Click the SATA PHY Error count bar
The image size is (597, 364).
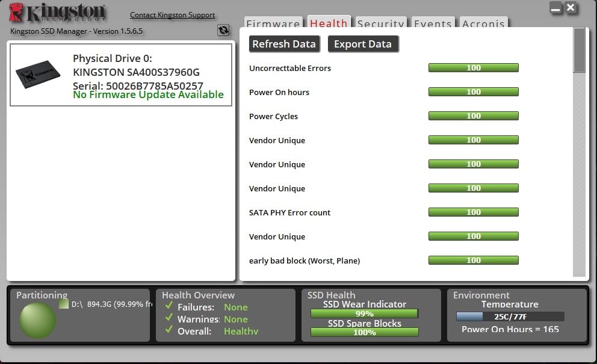pos(474,212)
